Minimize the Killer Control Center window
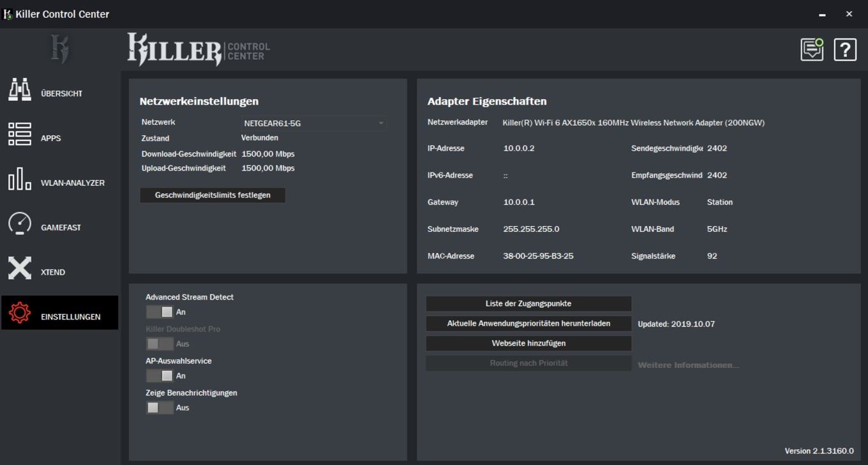 pos(822,14)
